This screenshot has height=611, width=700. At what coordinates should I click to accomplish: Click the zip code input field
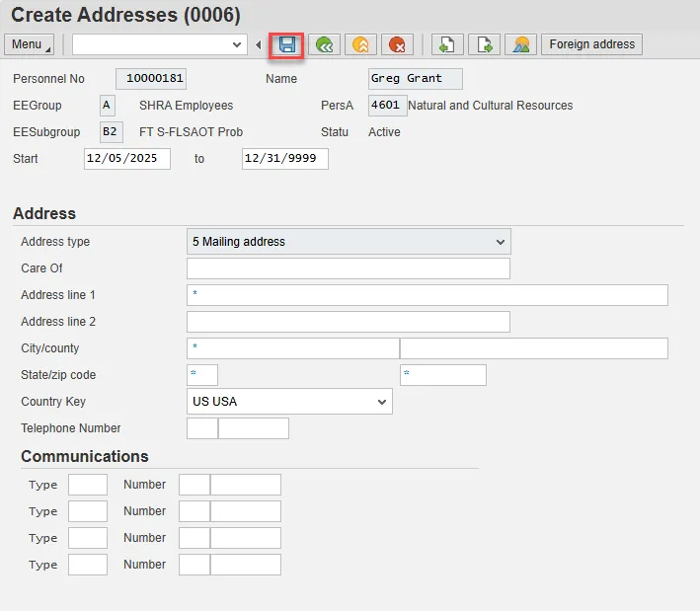point(442,375)
